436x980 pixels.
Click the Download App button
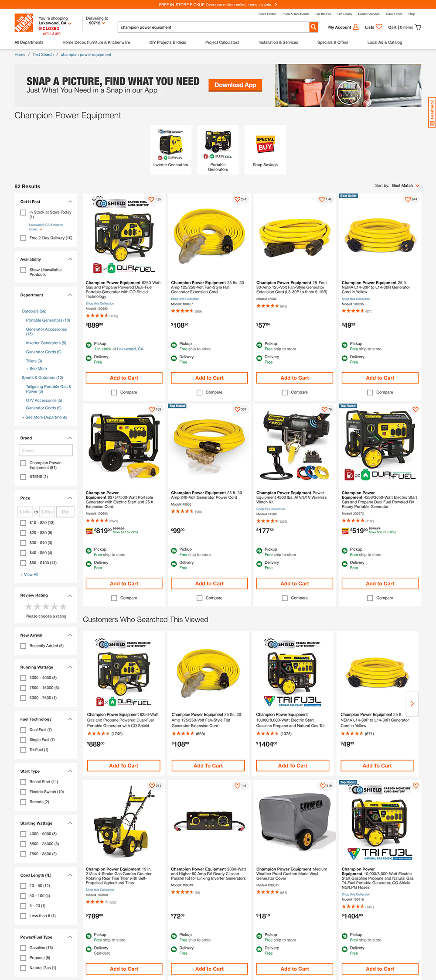click(x=235, y=85)
